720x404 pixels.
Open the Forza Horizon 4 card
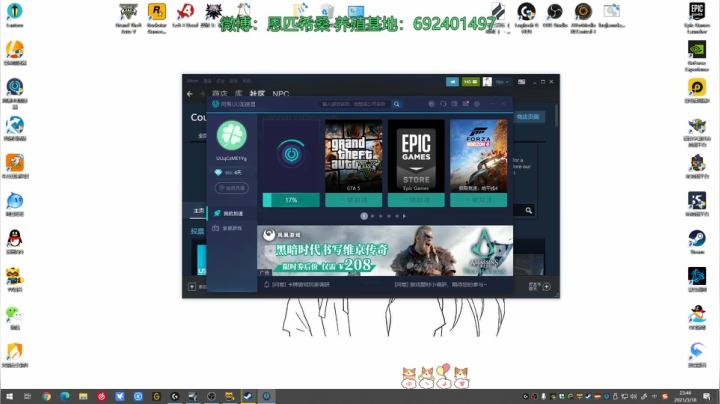[478, 156]
